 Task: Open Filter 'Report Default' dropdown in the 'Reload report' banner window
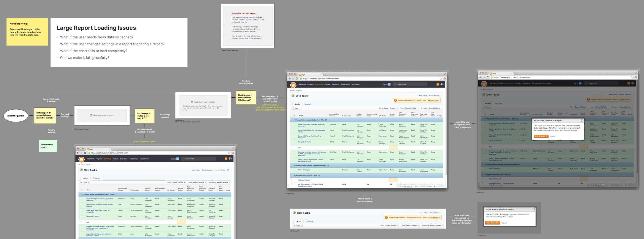pos(390,108)
